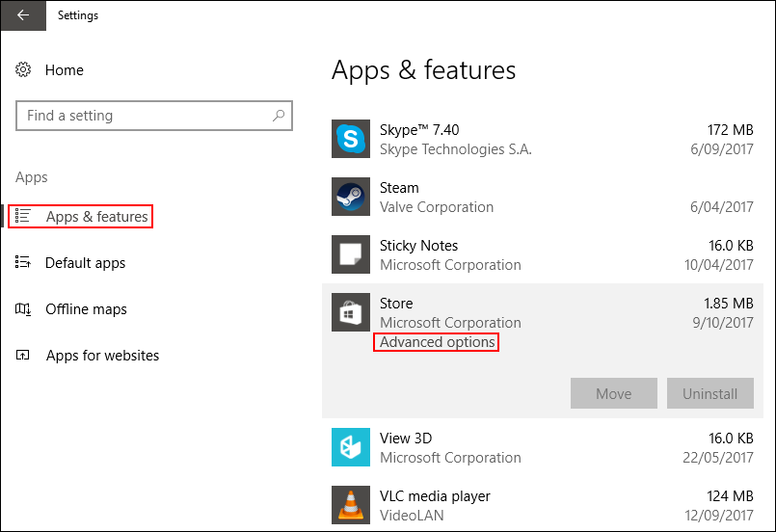This screenshot has height=532, width=776.
Task: Select Apps & features in sidebar
Action: coord(80,216)
